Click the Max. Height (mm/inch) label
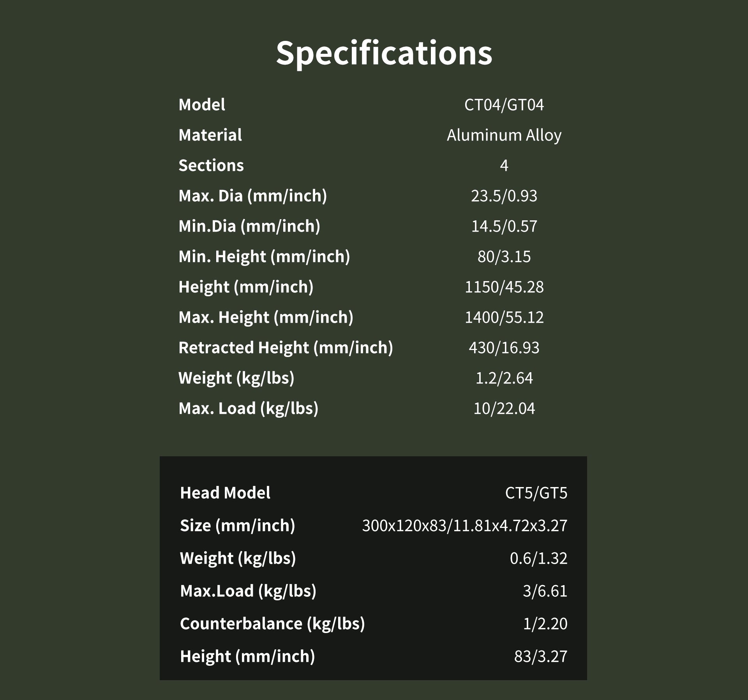Image resolution: width=748 pixels, height=700 pixels. click(x=266, y=317)
